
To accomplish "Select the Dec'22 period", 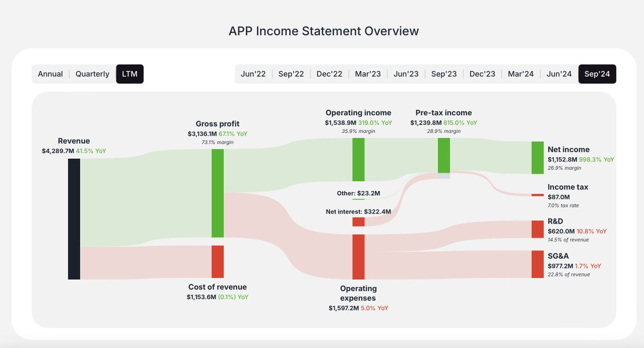I will coord(329,73).
